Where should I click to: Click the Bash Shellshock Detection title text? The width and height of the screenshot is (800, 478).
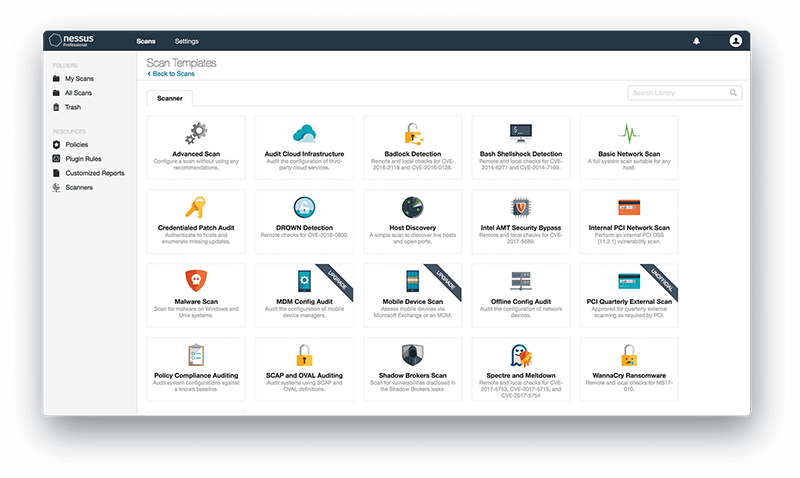pyautogui.click(x=521, y=154)
